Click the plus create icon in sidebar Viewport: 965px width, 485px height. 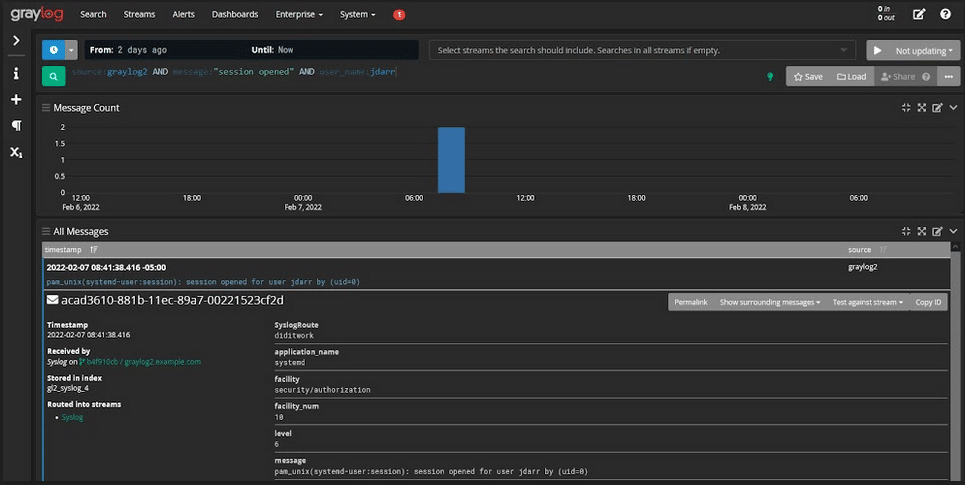point(16,100)
